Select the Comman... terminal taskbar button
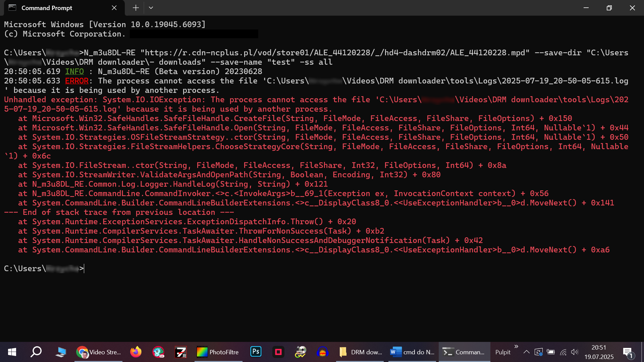 (464, 352)
